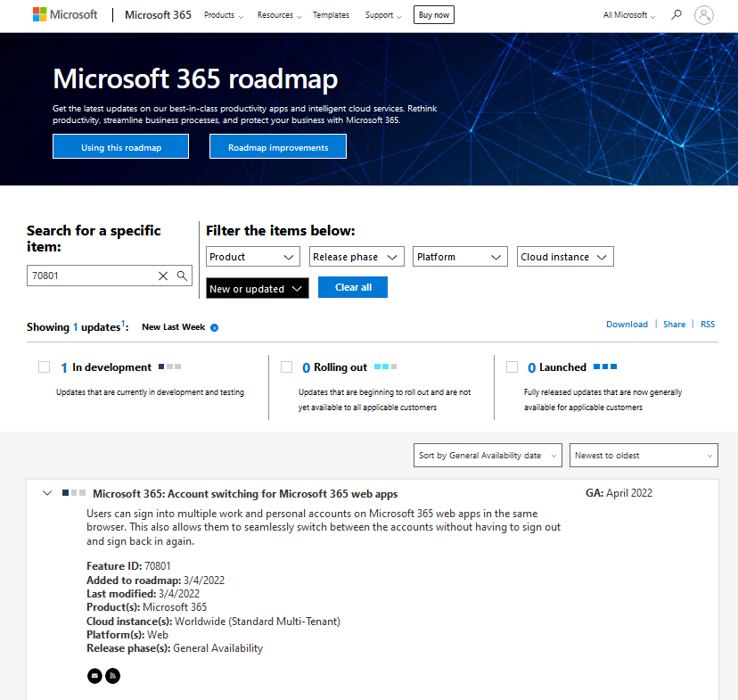
Task: Open the Newest to oldest dropdown
Action: coord(644,455)
